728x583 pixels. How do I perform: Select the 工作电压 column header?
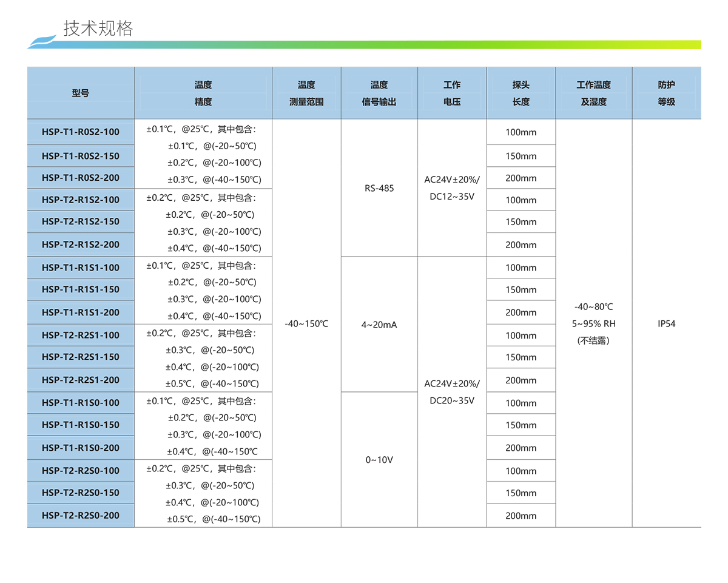[452, 93]
